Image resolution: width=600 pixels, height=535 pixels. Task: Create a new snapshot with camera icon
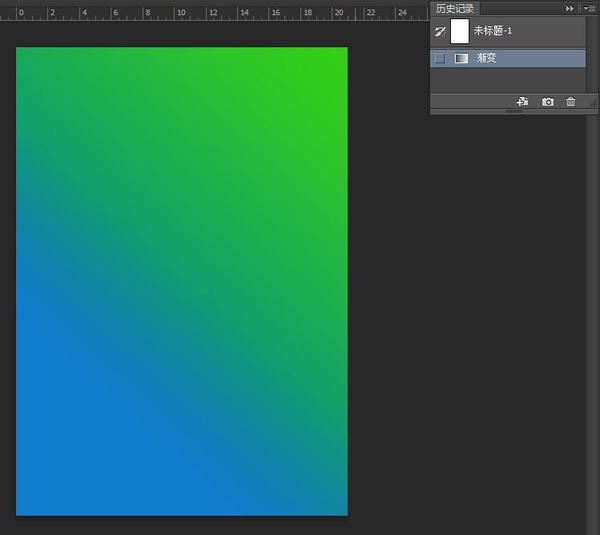click(x=547, y=102)
